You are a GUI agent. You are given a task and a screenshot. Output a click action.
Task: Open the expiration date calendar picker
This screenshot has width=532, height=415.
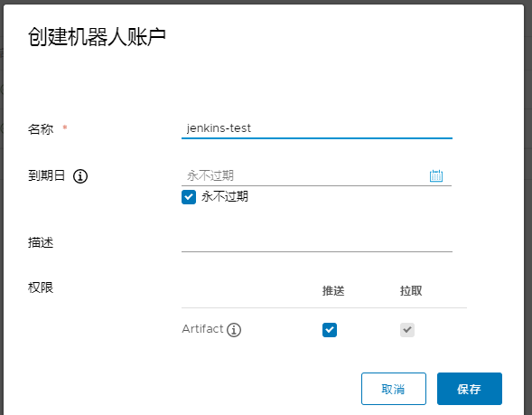click(436, 175)
